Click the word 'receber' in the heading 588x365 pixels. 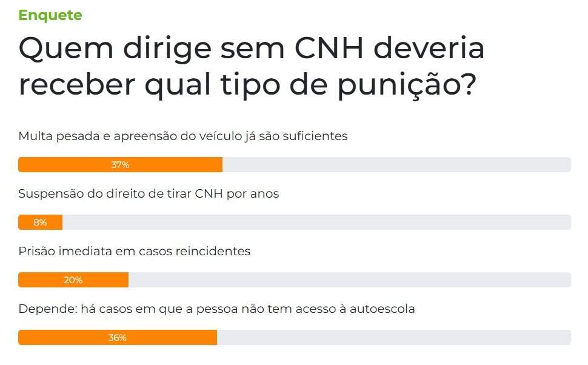coord(77,85)
